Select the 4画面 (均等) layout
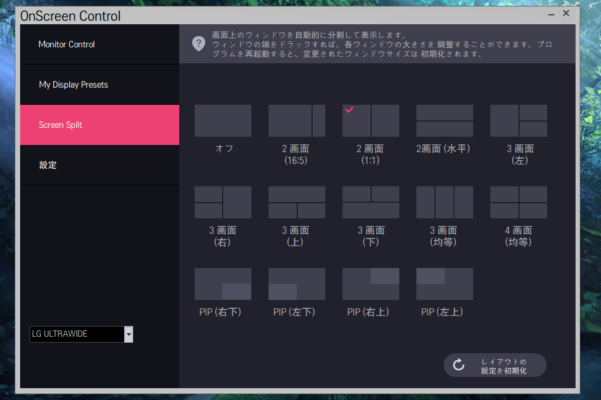The height and width of the screenshot is (400, 601). point(518,202)
